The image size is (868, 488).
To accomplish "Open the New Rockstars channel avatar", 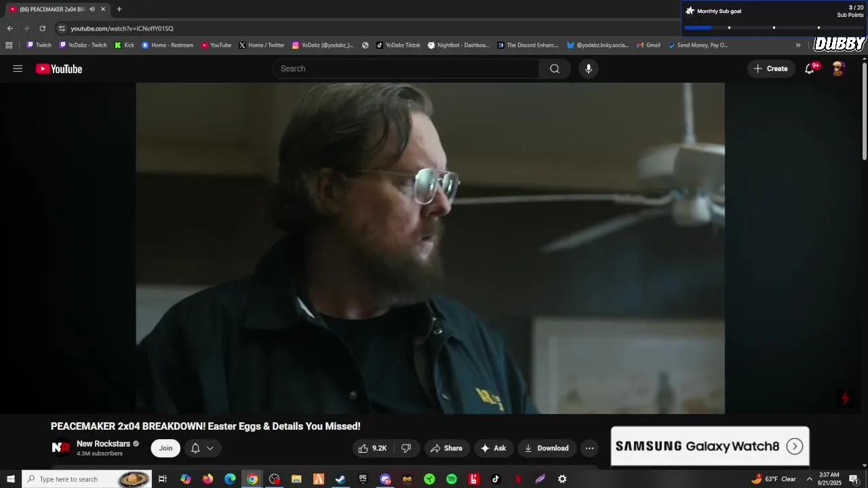I will pos(61,448).
